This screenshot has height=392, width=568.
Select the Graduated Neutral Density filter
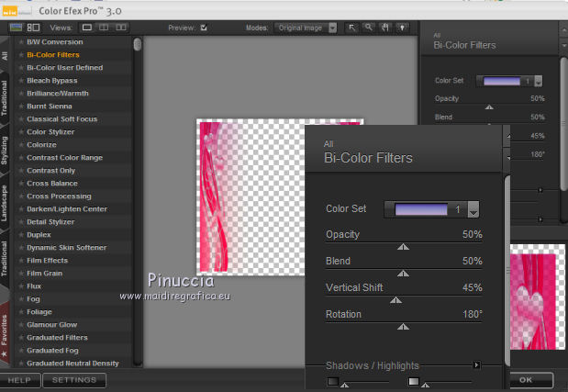72,364
